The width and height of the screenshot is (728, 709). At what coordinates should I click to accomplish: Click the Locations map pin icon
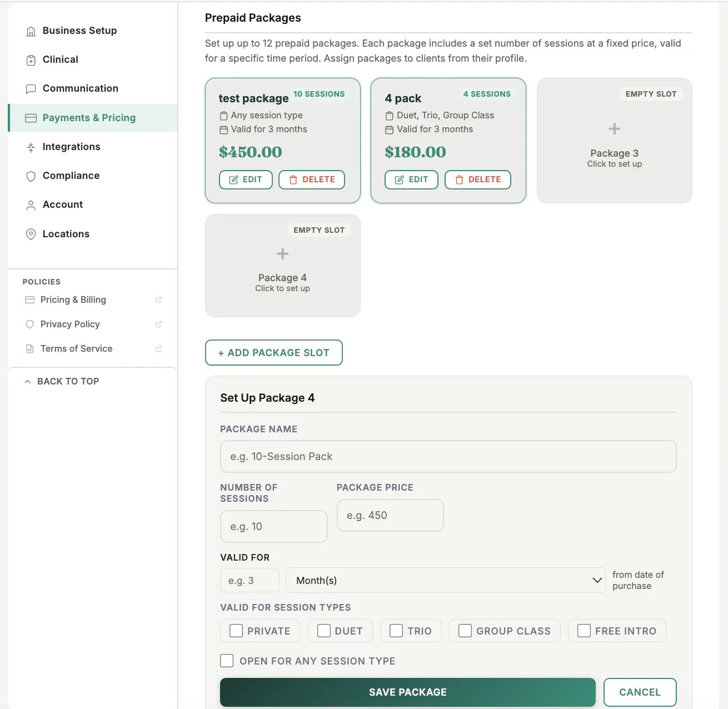pos(31,234)
